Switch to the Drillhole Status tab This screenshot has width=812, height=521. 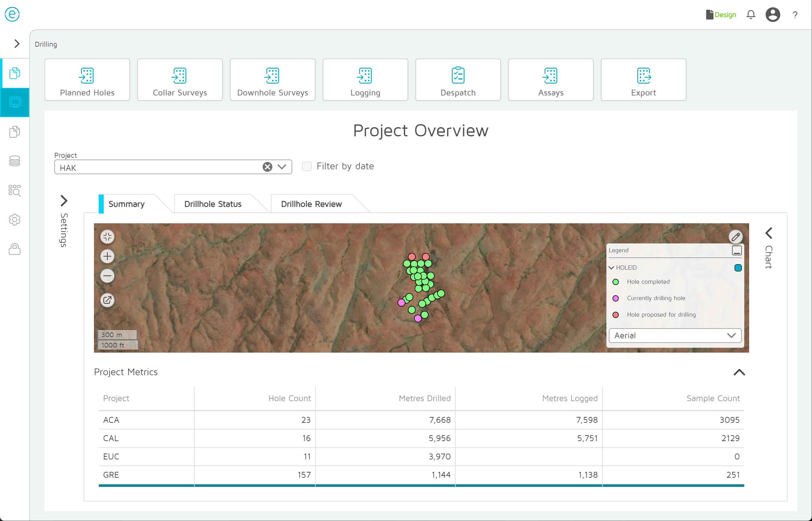point(213,204)
